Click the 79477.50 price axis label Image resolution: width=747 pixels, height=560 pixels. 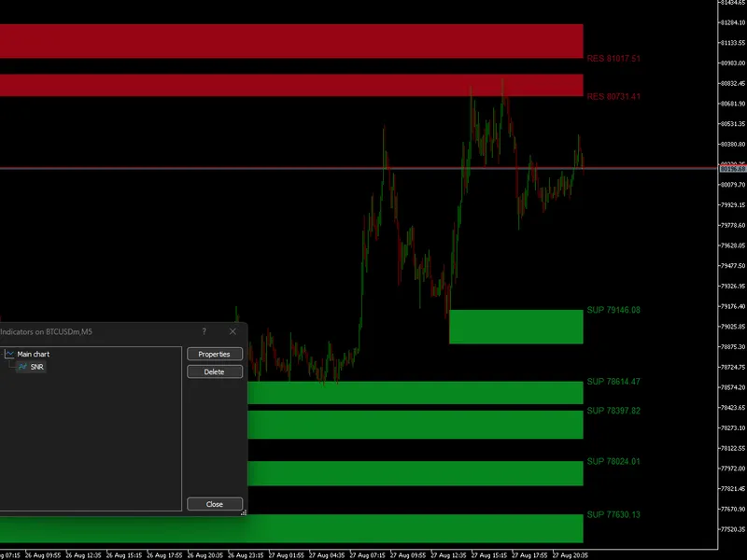[x=733, y=266]
